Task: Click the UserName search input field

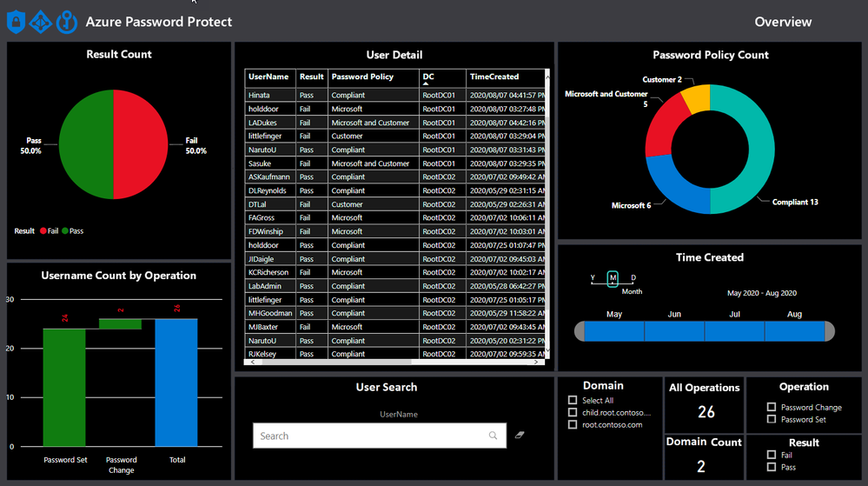Action: (380, 436)
